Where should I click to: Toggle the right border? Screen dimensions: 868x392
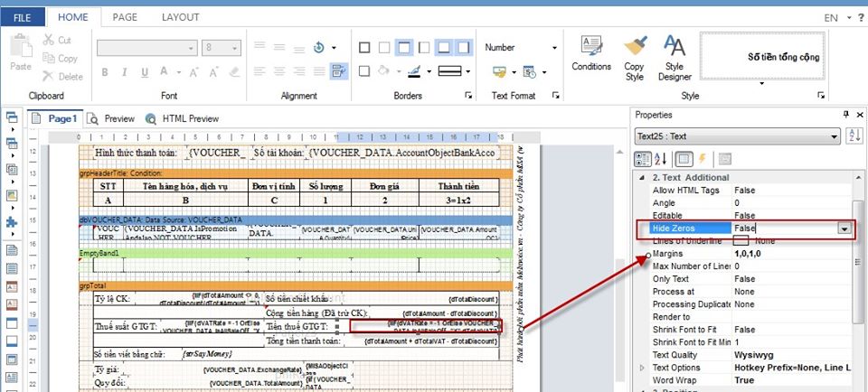[464, 48]
